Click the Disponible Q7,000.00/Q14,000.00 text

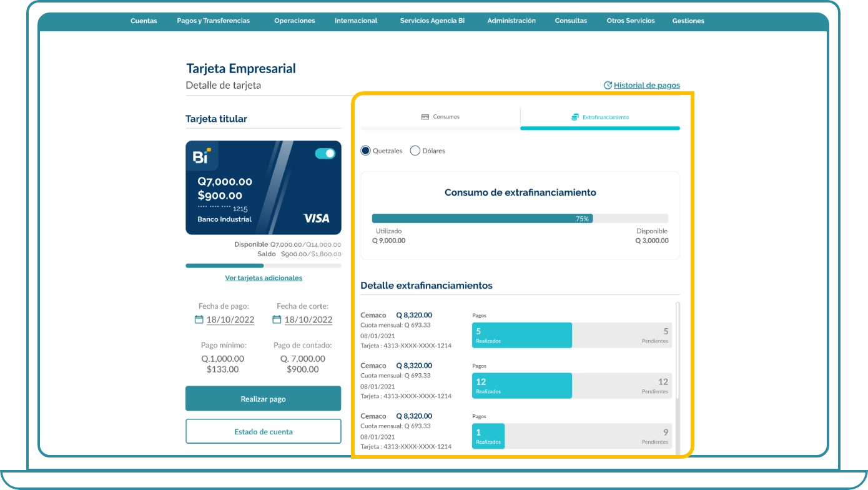[288, 244]
